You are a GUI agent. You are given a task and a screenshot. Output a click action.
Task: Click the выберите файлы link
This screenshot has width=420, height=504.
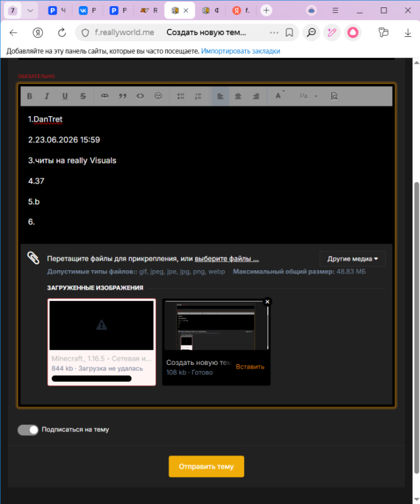[226, 259]
